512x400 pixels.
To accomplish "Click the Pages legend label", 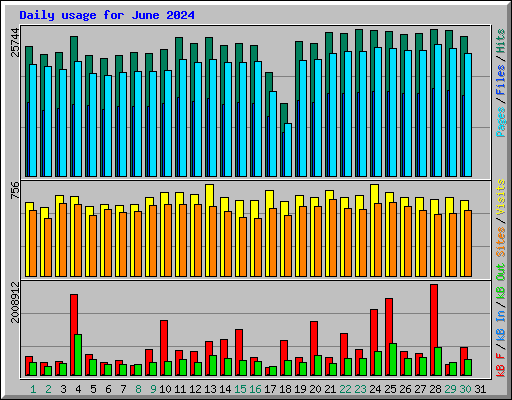I will pos(500,122).
